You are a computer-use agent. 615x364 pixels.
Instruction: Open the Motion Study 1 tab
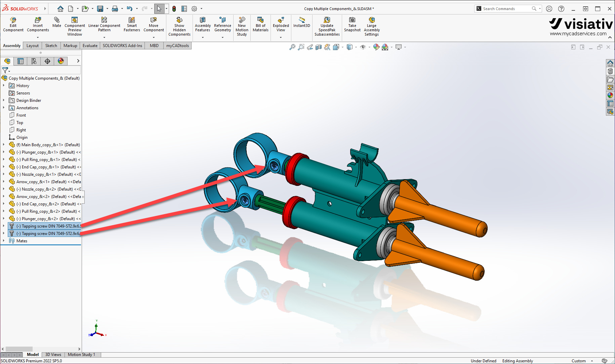[81, 355]
